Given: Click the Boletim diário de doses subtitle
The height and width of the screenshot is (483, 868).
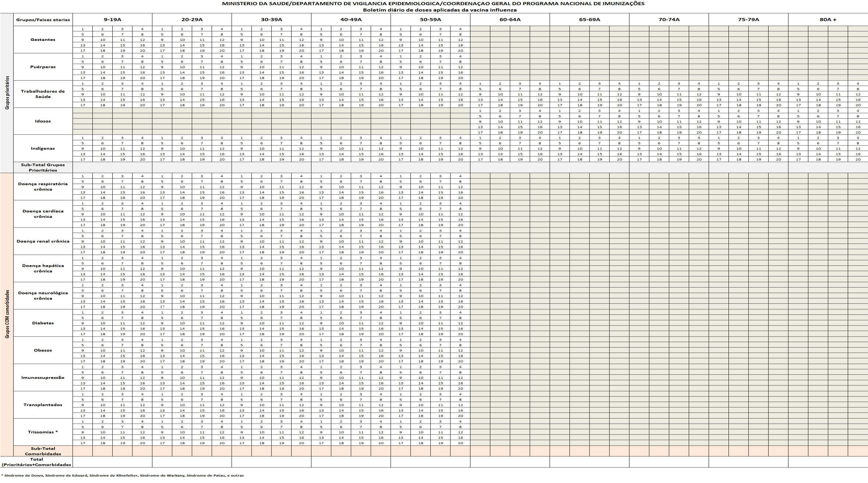Looking at the screenshot, I should coord(440,10).
